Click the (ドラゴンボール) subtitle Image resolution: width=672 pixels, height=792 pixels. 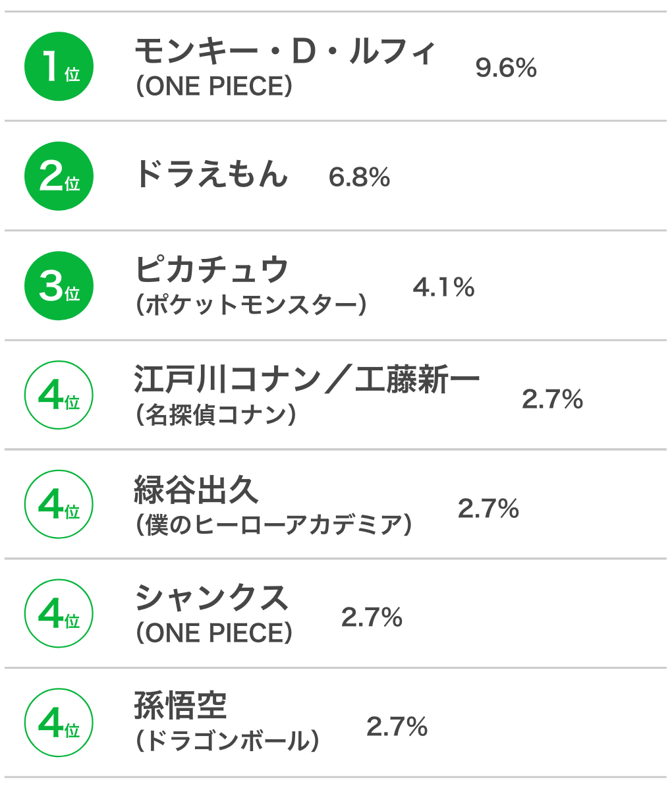(227, 742)
